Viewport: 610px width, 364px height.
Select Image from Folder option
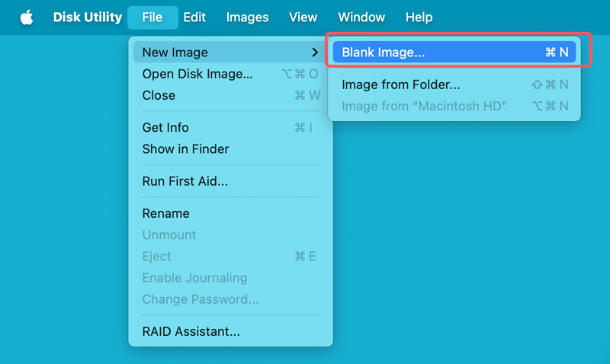454,85
